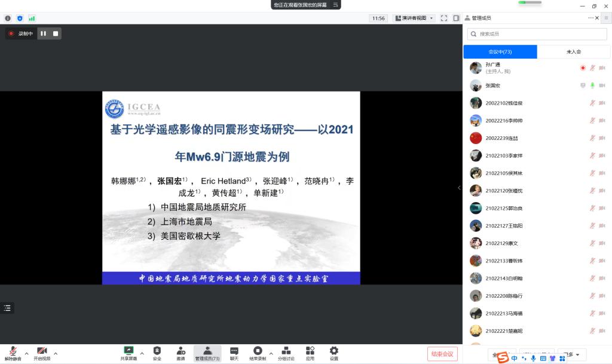Screen dimensions: 612x364
Task: Enter full screen mode icon
Action: [x=444, y=19]
